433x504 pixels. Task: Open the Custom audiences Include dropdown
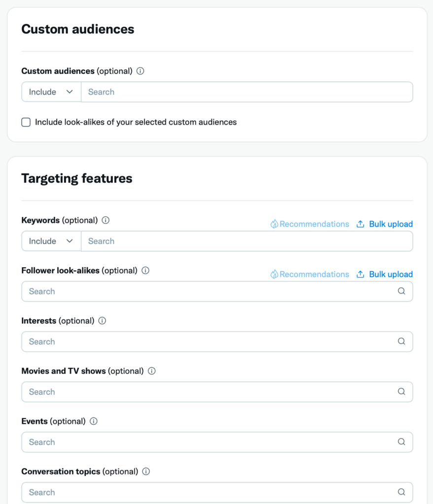tap(51, 92)
